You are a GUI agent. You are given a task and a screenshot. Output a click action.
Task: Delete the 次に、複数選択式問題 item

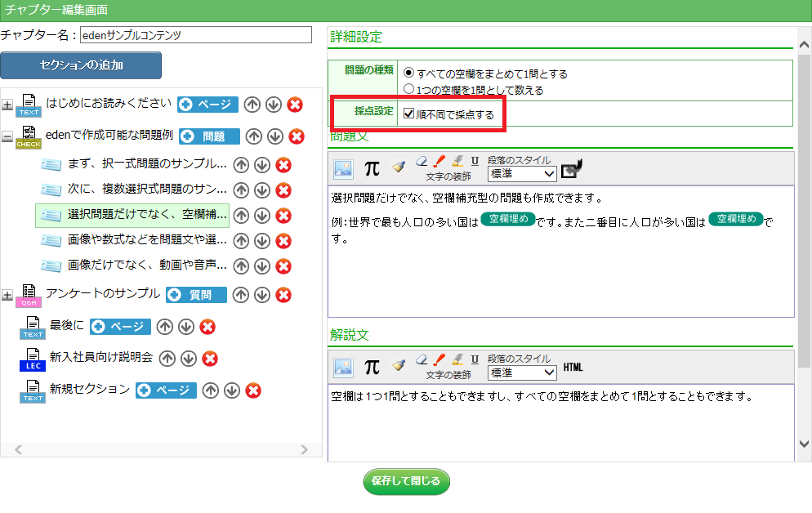tap(283, 190)
